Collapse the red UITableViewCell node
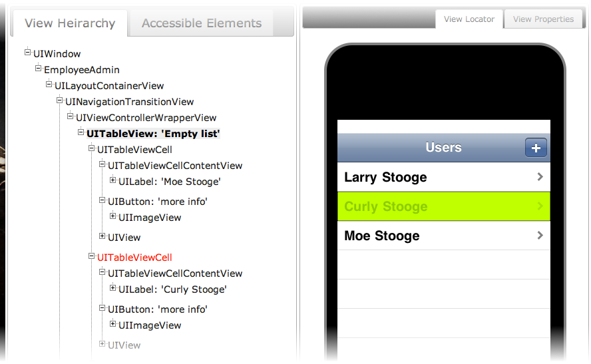The height and width of the screenshot is (364, 591). pyautogui.click(x=91, y=256)
